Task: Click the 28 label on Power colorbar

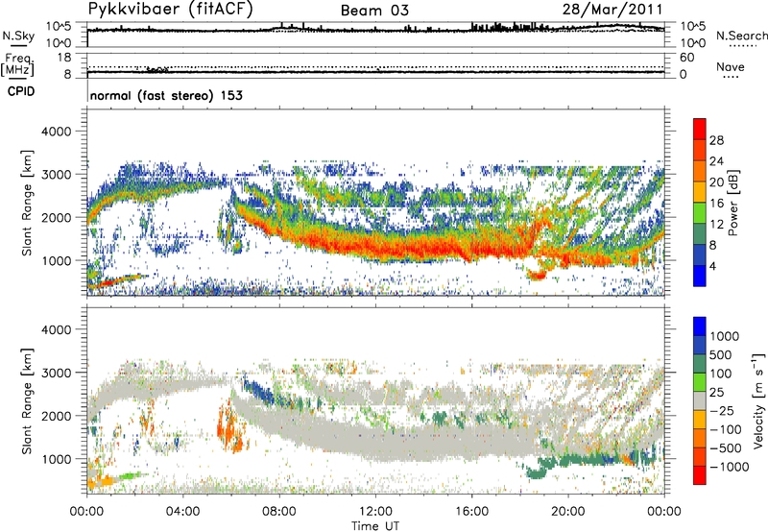Action: tap(716, 140)
